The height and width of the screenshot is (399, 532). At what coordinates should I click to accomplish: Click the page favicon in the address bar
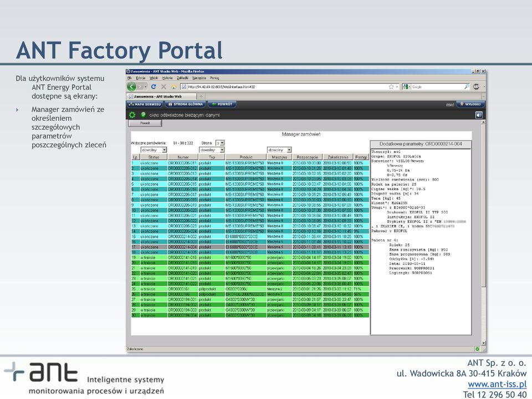click(x=184, y=87)
